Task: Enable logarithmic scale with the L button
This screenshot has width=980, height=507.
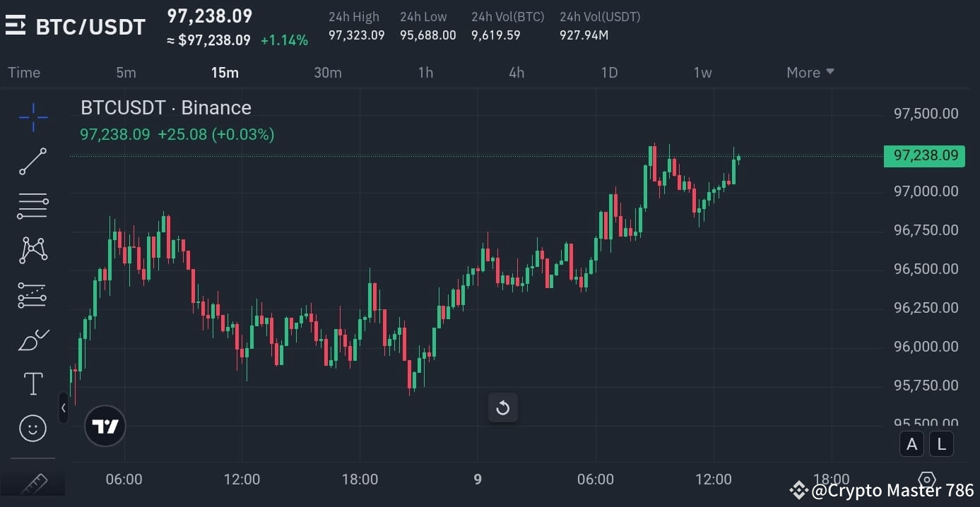Action: pos(941,443)
